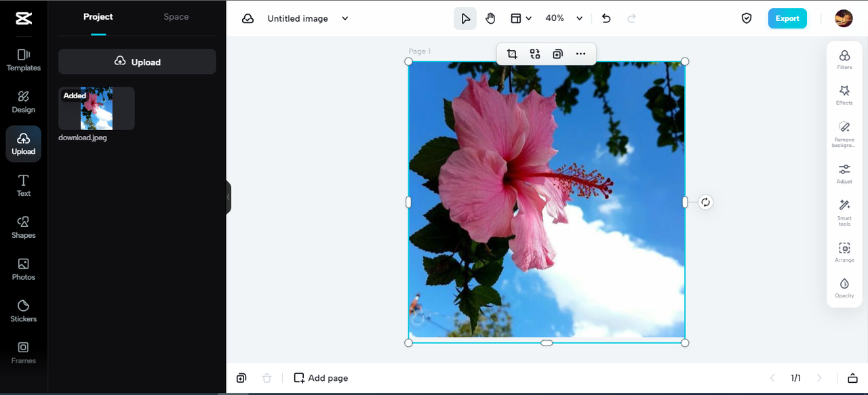Open the layers icon at bottom right
Screen dimensions: 868x395
[x=853, y=378]
